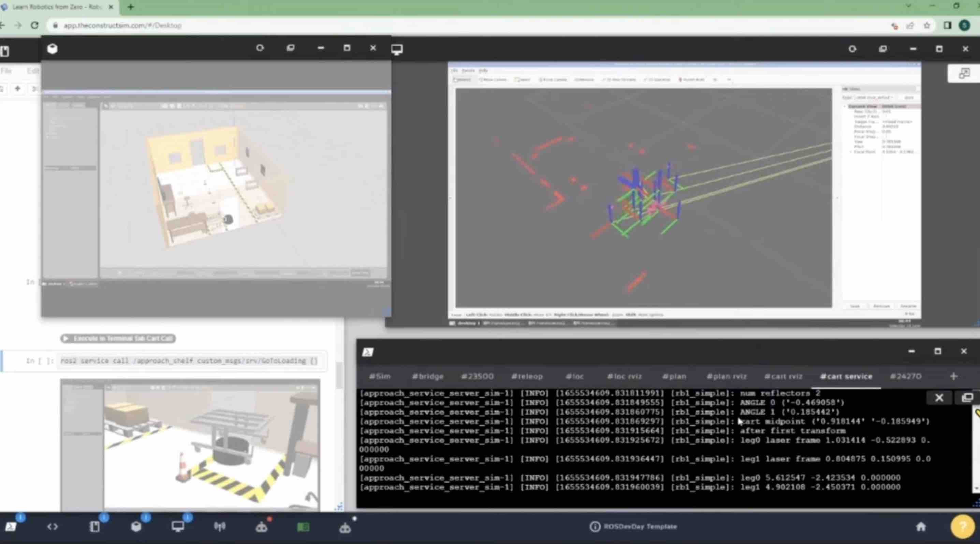The width and height of the screenshot is (980, 544).
Task: Switch to the #loc rviz terminal tab
Action: (x=624, y=376)
